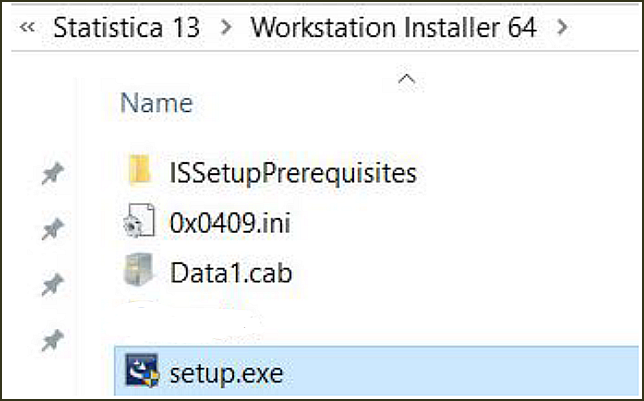Click the third pin icon in sidebar
The image size is (644, 401).
[x=53, y=285]
